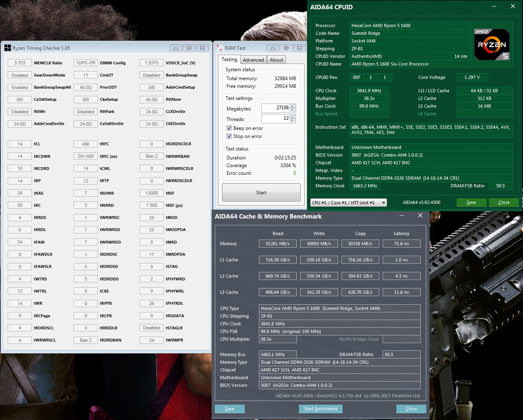Click the ProcODT 48.0Ω value
The image size is (523, 420).
(x=86, y=87)
